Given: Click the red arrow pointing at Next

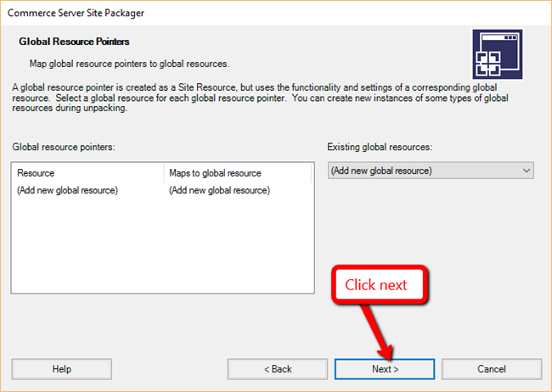Looking at the screenshot, I should (376, 332).
